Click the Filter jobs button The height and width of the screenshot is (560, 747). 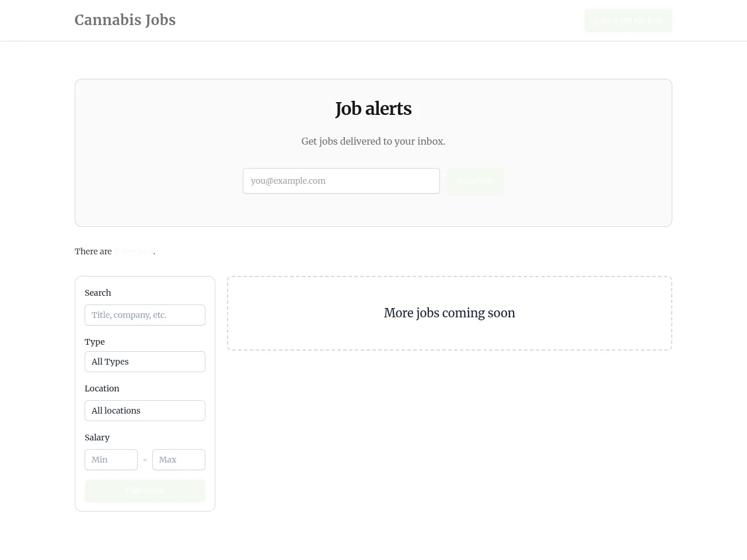145,491
